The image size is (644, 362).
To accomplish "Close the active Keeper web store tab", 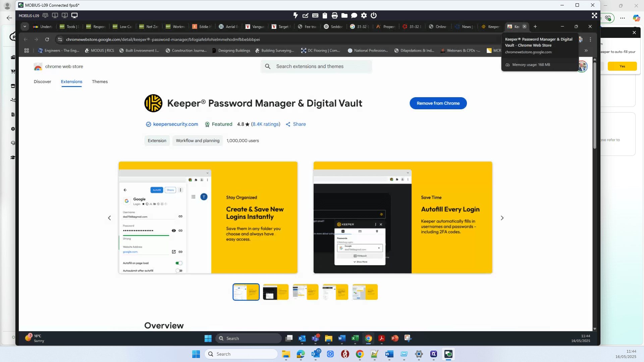I will [x=525, y=26].
